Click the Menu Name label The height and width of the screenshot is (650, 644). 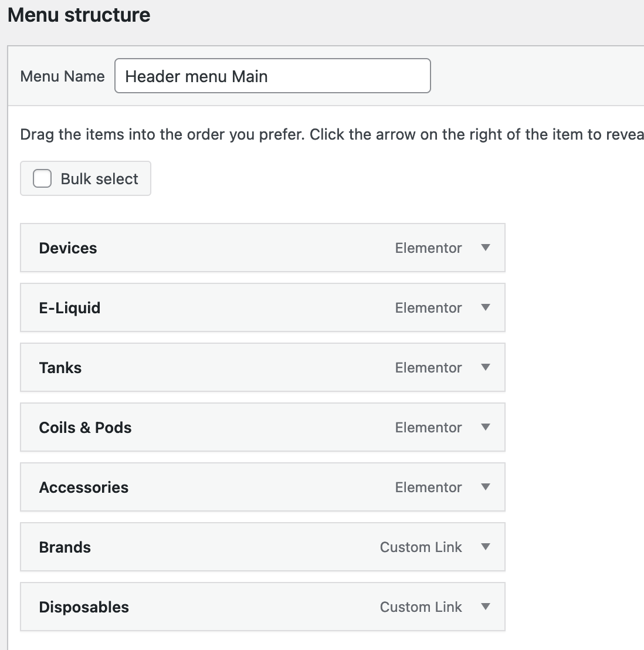62,76
